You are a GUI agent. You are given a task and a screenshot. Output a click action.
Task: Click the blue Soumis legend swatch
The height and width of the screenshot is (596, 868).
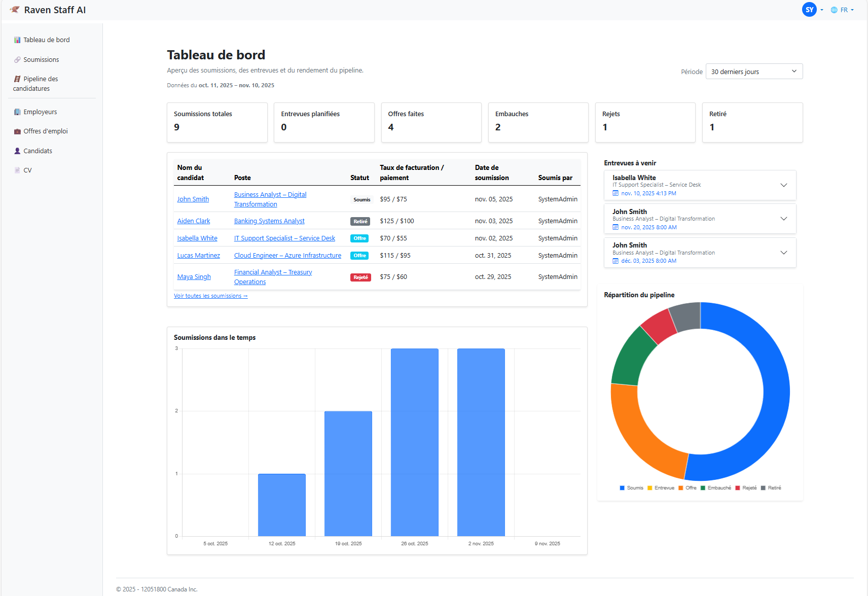[x=622, y=487]
